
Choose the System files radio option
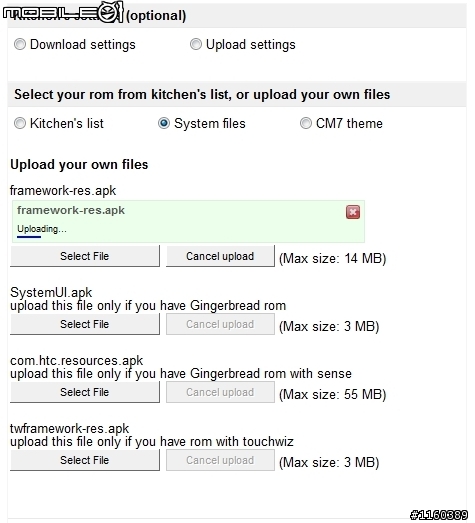point(164,123)
